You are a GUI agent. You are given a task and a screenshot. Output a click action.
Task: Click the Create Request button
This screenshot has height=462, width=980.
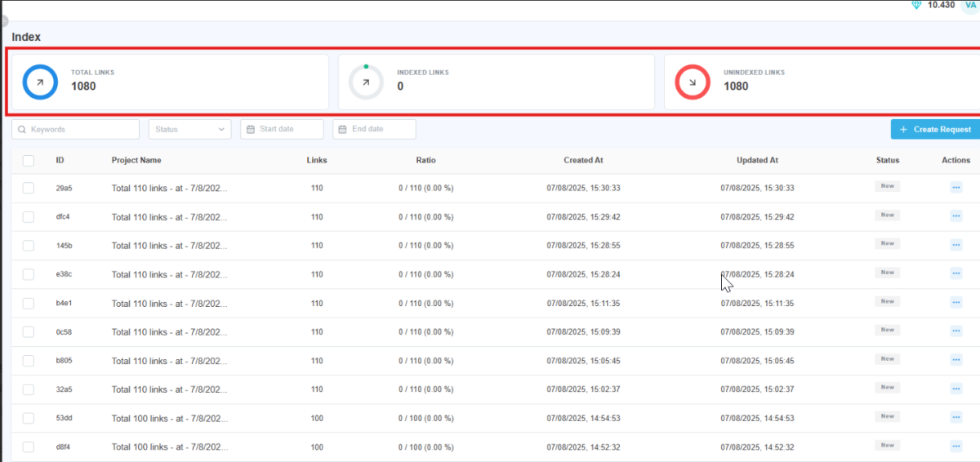click(x=935, y=129)
